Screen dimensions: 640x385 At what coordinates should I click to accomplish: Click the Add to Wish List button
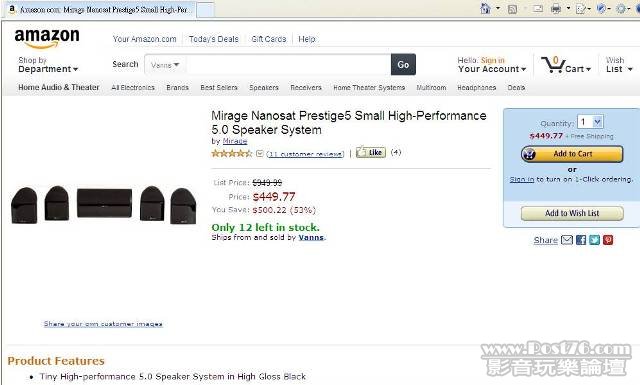tap(572, 213)
